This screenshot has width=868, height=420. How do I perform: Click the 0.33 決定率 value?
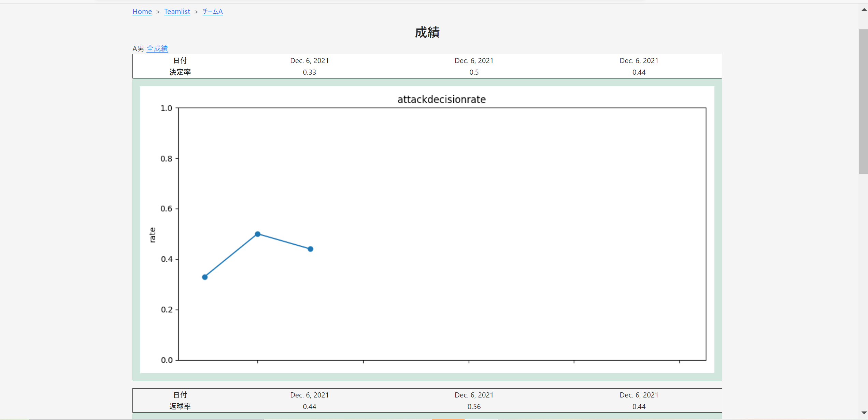point(309,72)
